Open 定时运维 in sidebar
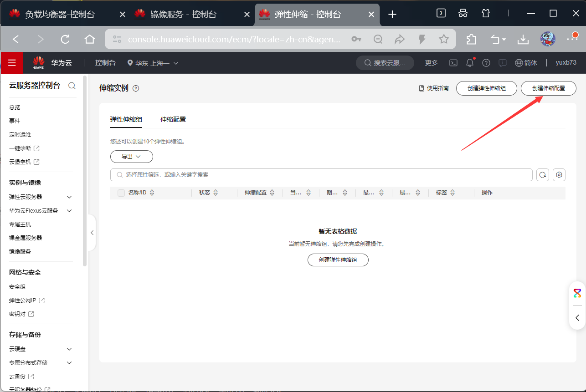 click(x=20, y=135)
